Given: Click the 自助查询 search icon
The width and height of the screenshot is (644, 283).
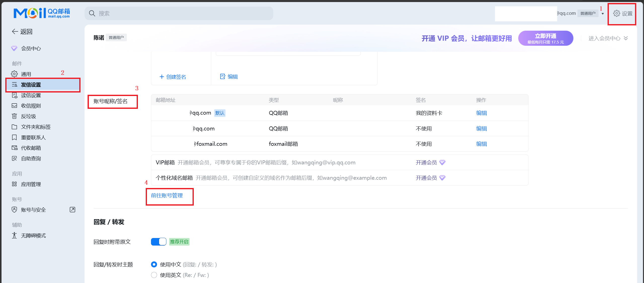Looking at the screenshot, I should coord(14,158).
